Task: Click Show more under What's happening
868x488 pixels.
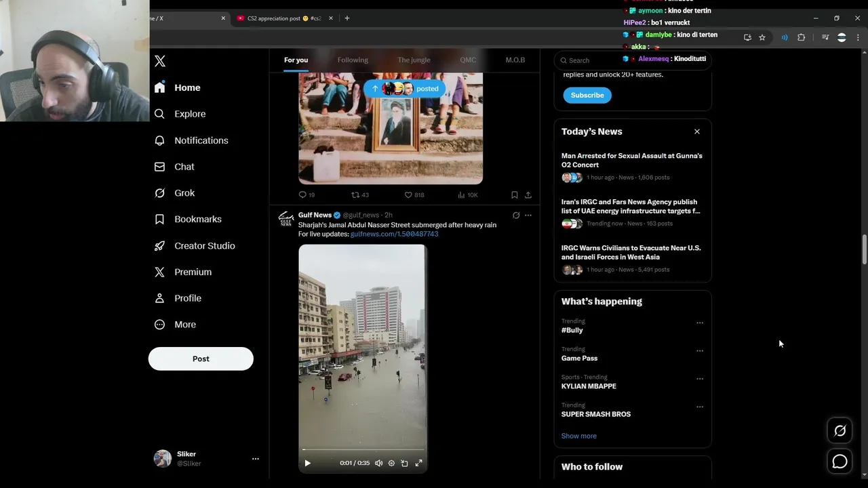Action: tap(579, 436)
